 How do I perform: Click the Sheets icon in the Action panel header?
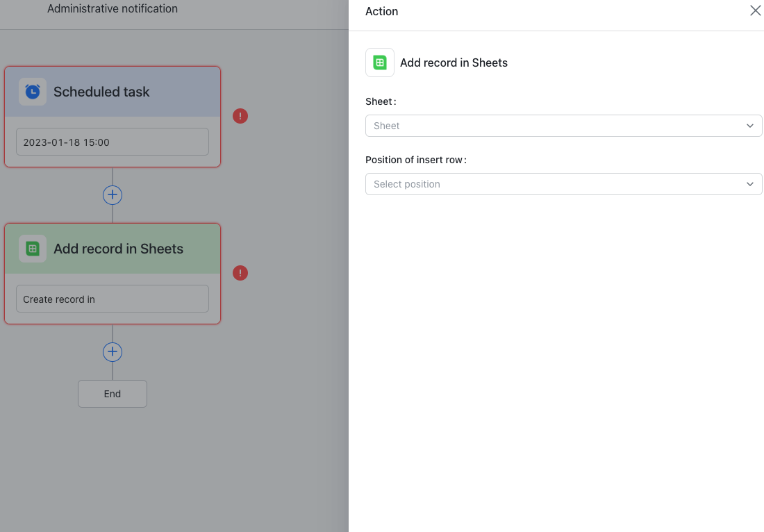coord(379,62)
